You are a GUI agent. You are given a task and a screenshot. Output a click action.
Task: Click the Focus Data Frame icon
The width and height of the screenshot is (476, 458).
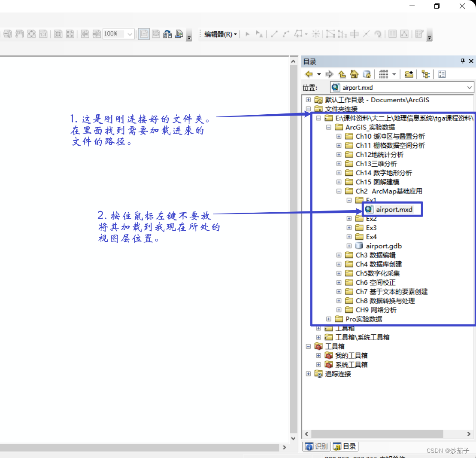156,34
